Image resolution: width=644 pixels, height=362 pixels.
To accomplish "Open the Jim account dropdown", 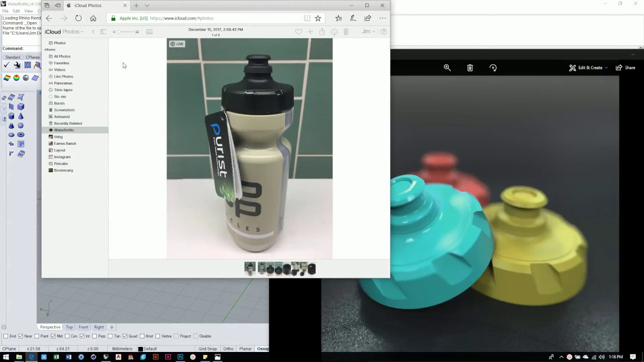I will tap(368, 32).
